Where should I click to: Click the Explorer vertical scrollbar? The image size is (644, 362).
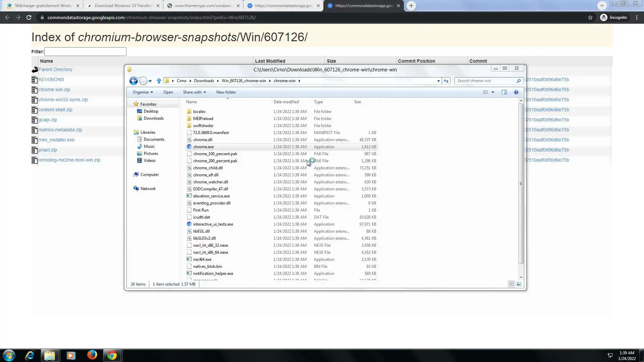tap(521, 184)
